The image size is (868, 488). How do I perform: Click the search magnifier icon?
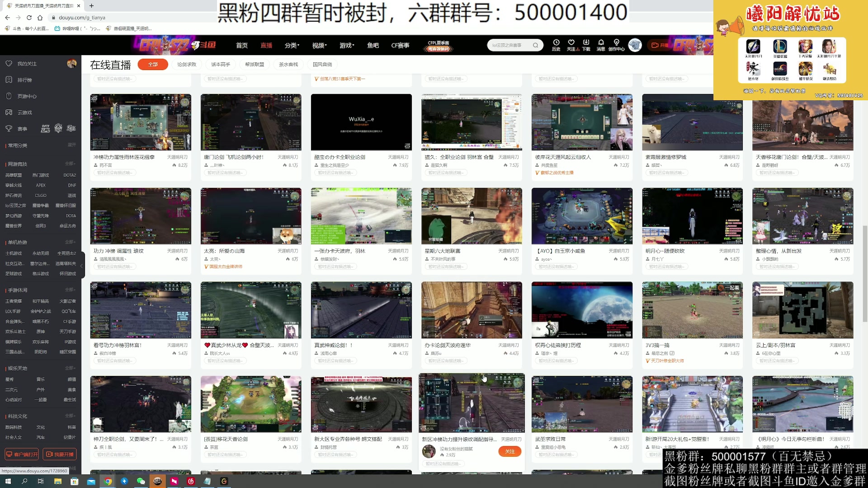536,45
